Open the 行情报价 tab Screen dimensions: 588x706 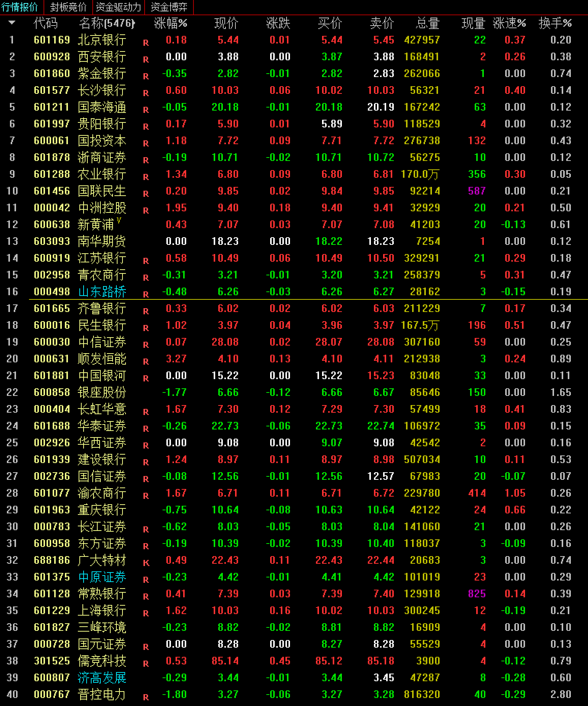click(x=20, y=7)
